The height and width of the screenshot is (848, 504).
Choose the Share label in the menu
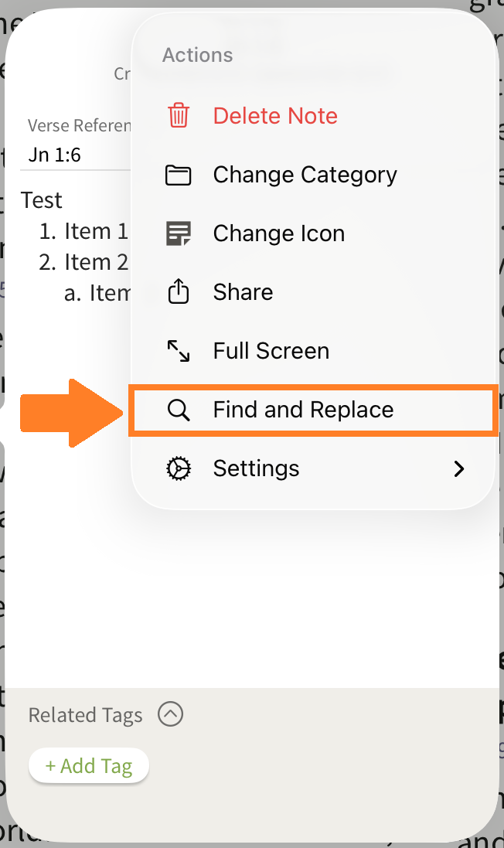(x=243, y=292)
